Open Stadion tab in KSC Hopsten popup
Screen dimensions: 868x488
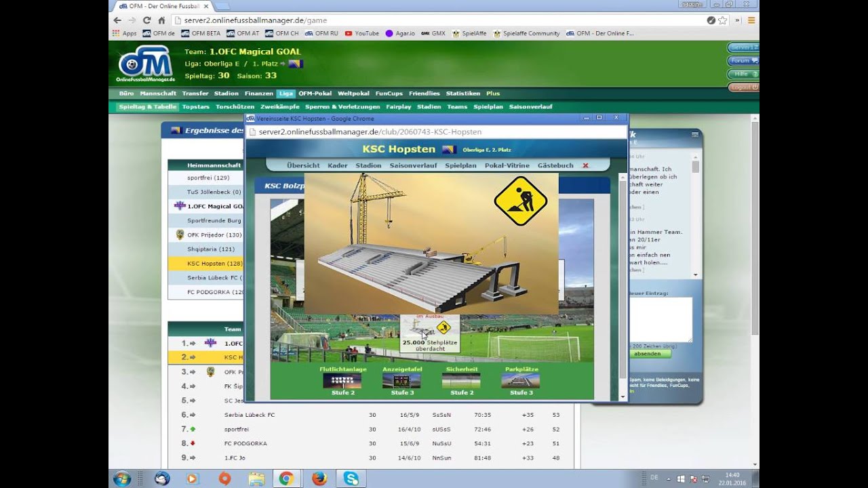coord(368,165)
